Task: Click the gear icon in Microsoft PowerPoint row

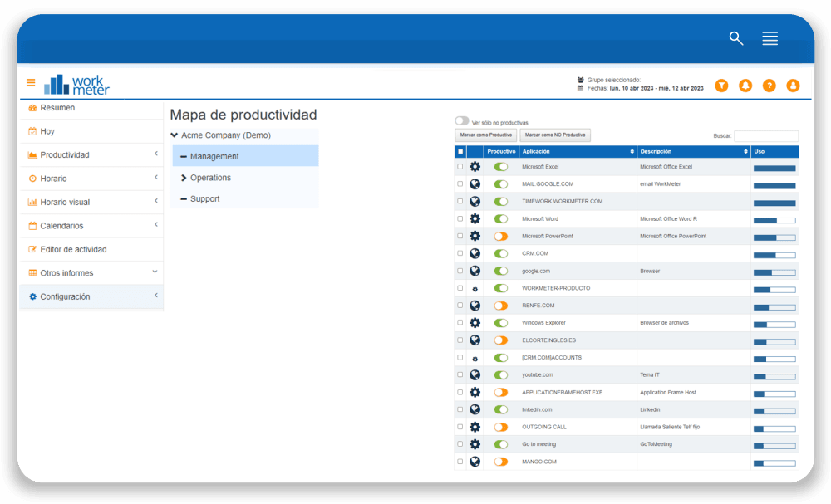Action: pos(475,236)
